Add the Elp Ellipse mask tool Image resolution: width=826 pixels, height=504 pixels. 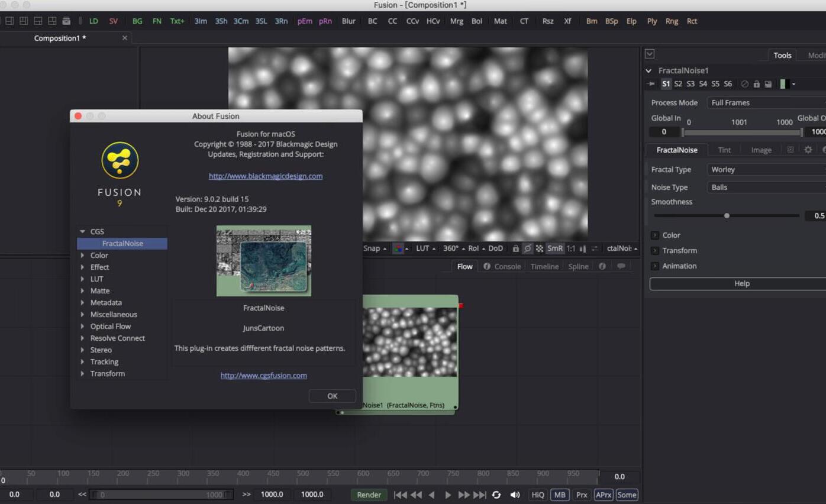(631, 21)
